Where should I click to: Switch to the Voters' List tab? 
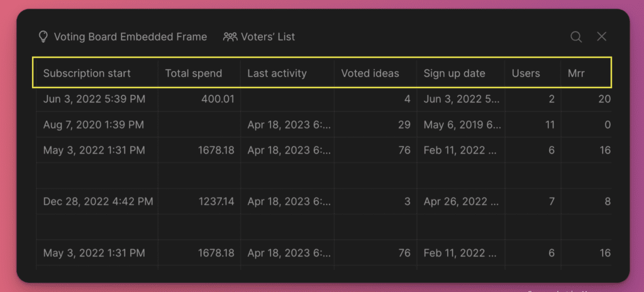click(x=259, y=37)
